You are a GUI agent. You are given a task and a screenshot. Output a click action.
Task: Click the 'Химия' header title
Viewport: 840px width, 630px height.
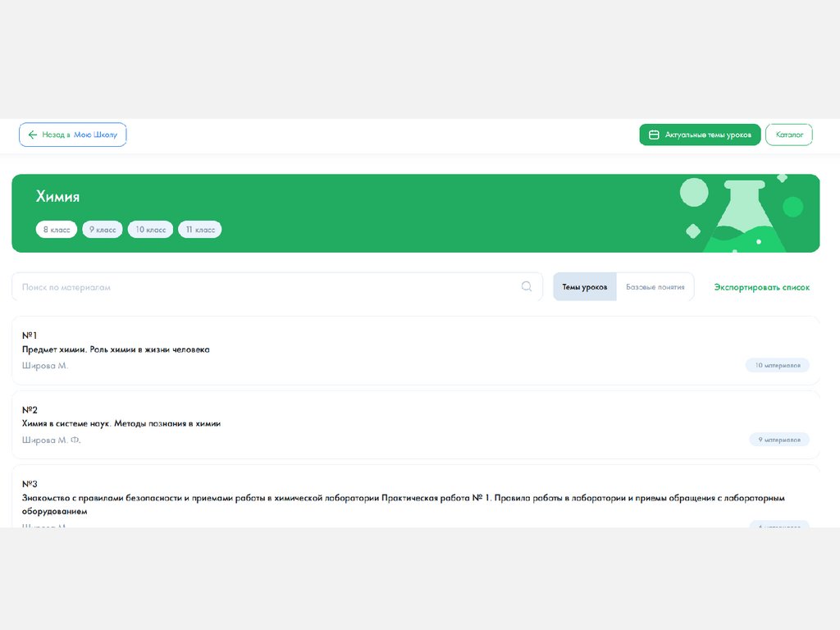click(x=58, y=197)
